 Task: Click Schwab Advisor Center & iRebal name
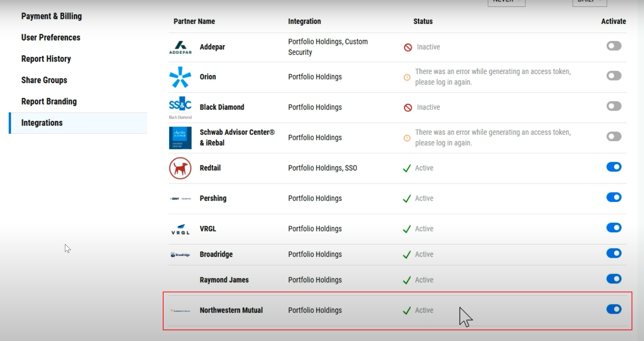tap(237, 138)
